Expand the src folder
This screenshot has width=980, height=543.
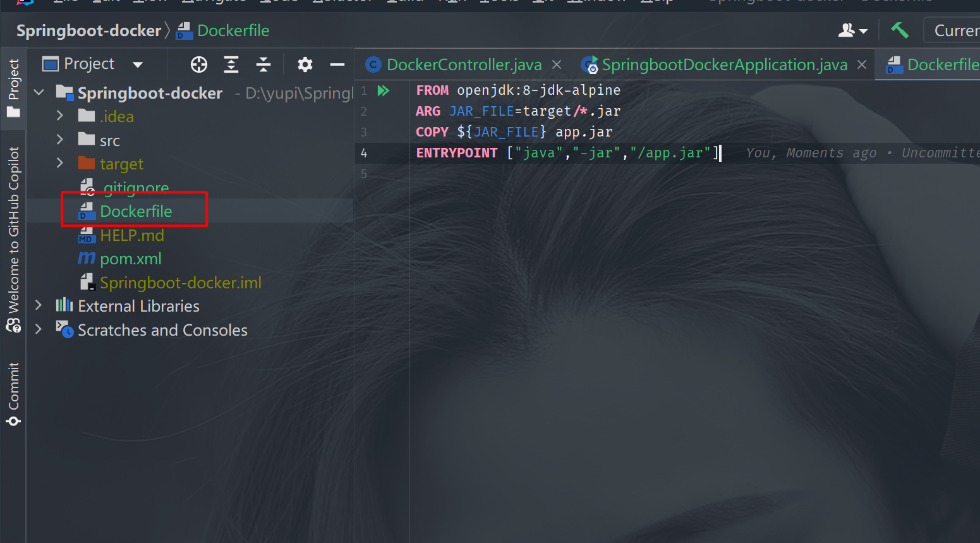[60, 140]
